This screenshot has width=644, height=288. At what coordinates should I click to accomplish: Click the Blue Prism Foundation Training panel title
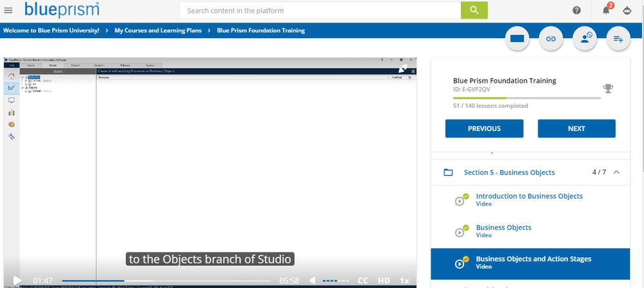[504, 81]
